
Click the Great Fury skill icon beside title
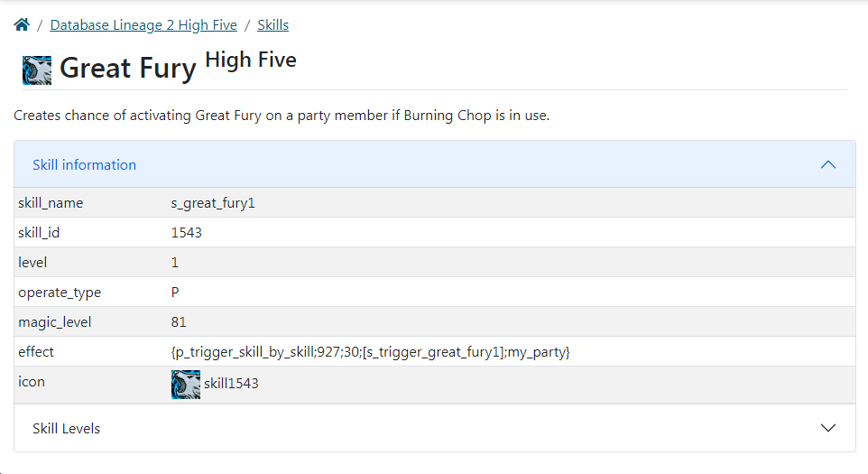point(37,70)
